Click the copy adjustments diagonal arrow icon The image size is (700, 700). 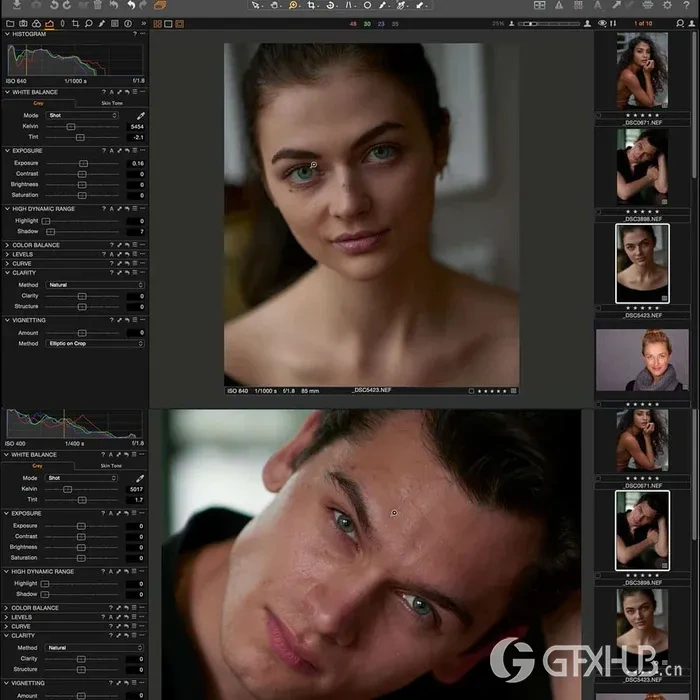(616, 5)
